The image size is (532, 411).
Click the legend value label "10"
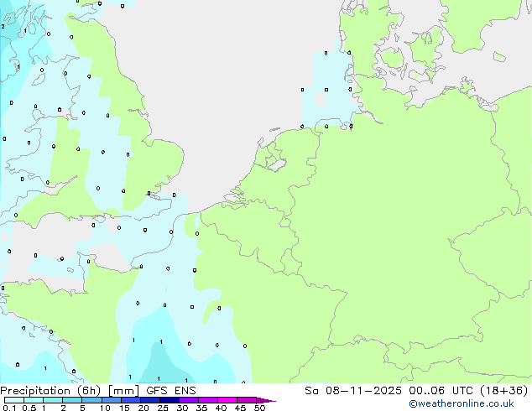point(105,408)
